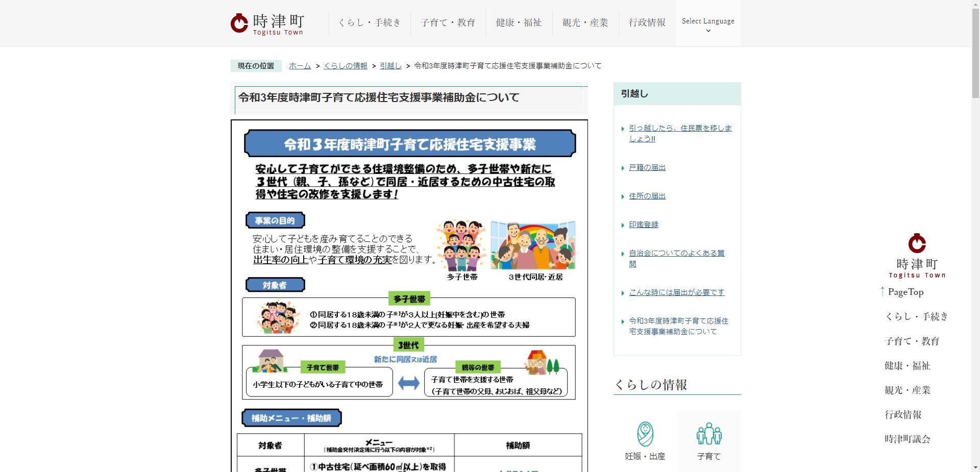Image resolution: width=980 pixels, height=472 pixels.
Task: Select the 子育て family icon
Action: (x=709, y=439)
